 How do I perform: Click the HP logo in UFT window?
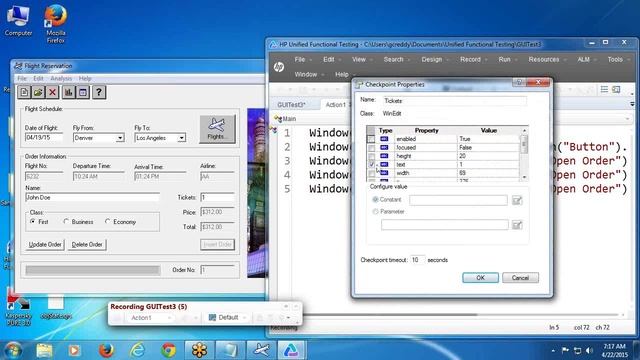click(x=279, y=67)
